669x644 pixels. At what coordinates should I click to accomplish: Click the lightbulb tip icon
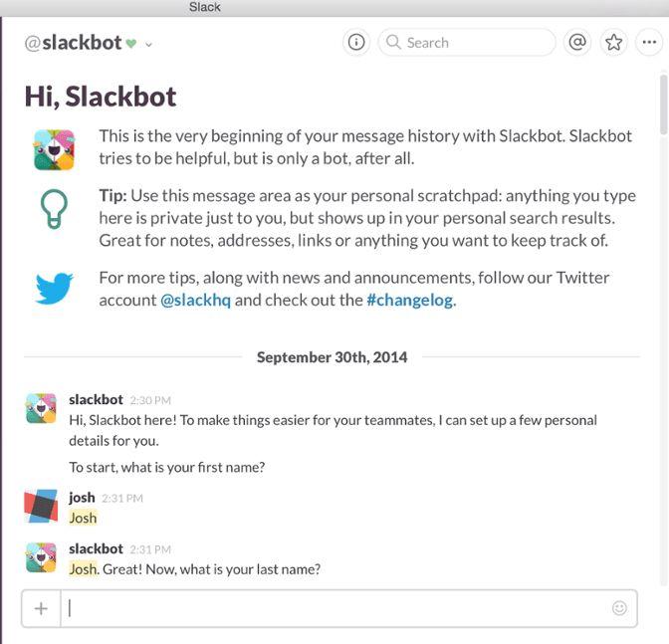click(53, 210)
